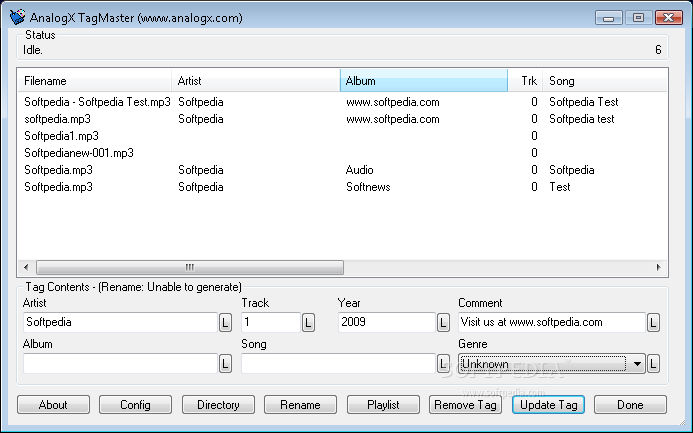Click the 'Softpedia Test' song cell

(583, 102)
